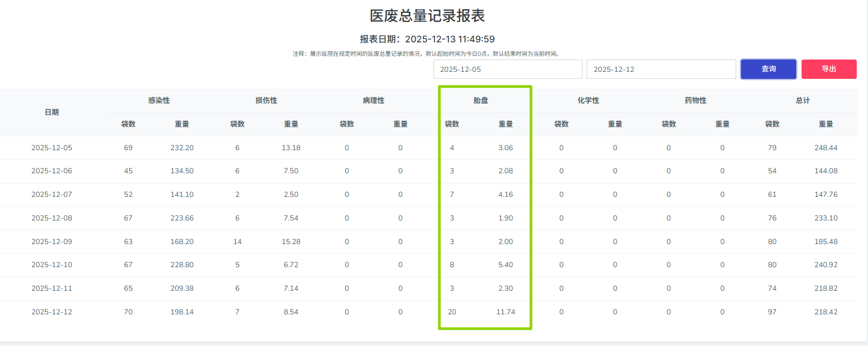Click the 11.74 placenta weight cell
The height and width of the screenshot is (346, 868).
coord(506,312)
